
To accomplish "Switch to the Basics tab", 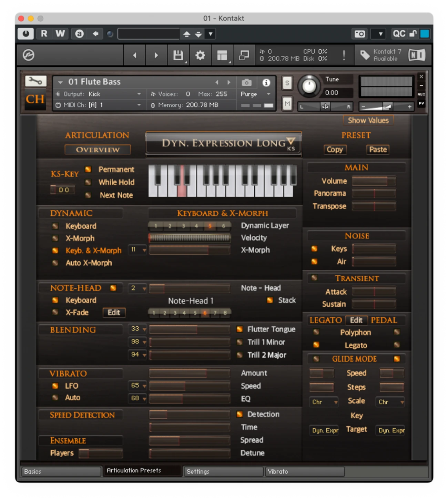I will 61,471.
